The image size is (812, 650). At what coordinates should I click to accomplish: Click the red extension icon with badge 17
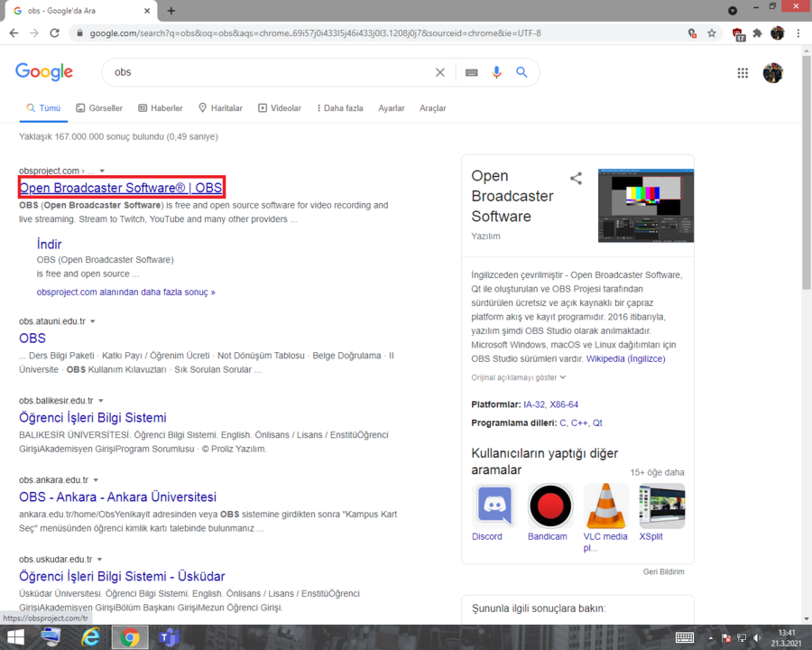(x=738, y=34)
